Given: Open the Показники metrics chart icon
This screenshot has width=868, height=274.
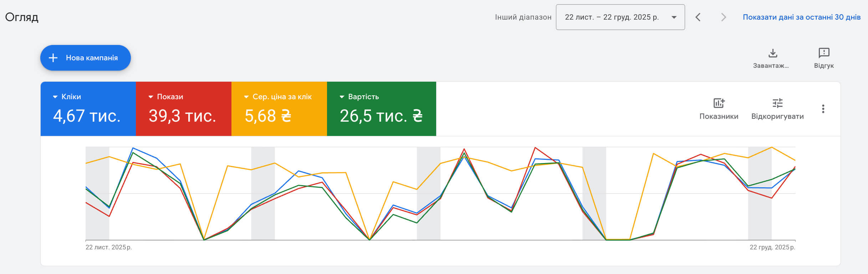Looking at the screenshot, I should click(x=719, y=103).
